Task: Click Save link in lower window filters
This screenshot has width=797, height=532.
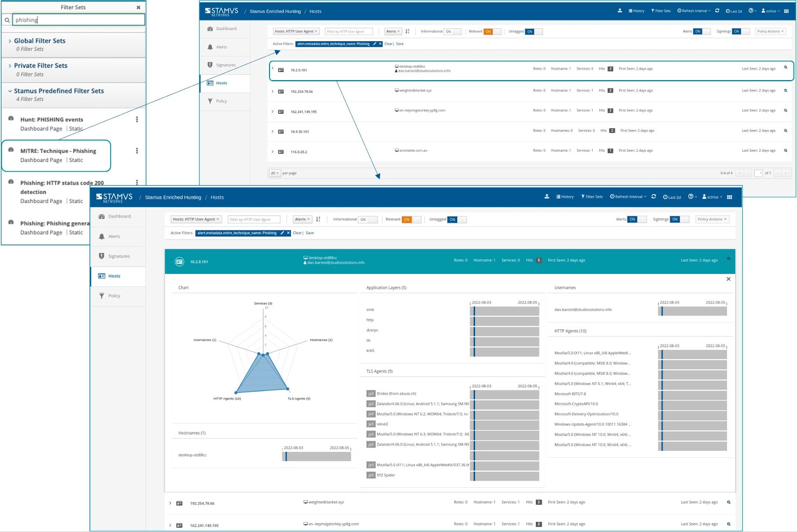Action: point(310,233)
